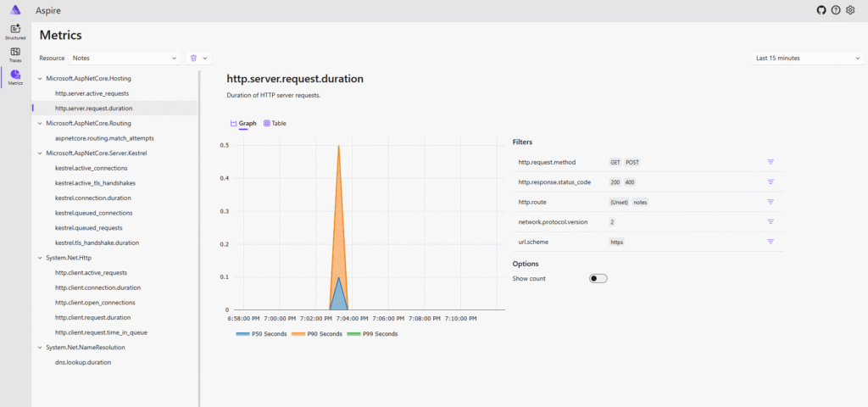
Task: Open the Traces page in sidebar
Action: pos(15,54)
